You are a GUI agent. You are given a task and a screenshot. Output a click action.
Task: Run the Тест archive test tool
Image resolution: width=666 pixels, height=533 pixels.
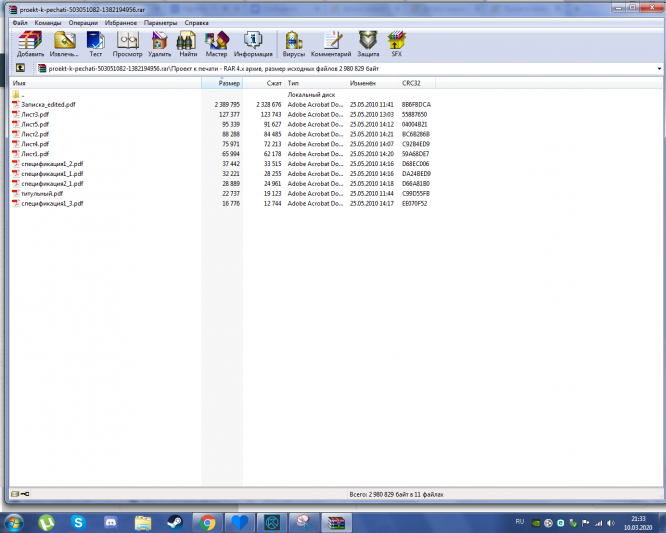(96, 44)
